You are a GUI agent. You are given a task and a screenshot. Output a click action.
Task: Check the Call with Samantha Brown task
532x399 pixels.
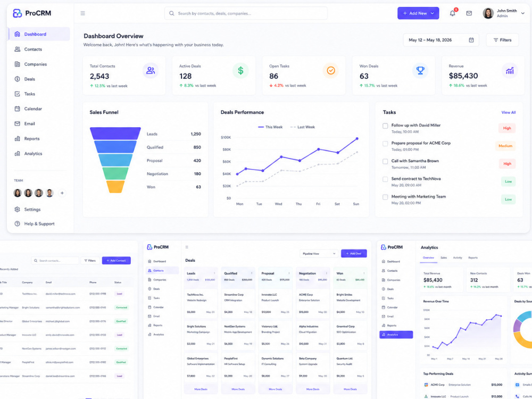(385, 162)
